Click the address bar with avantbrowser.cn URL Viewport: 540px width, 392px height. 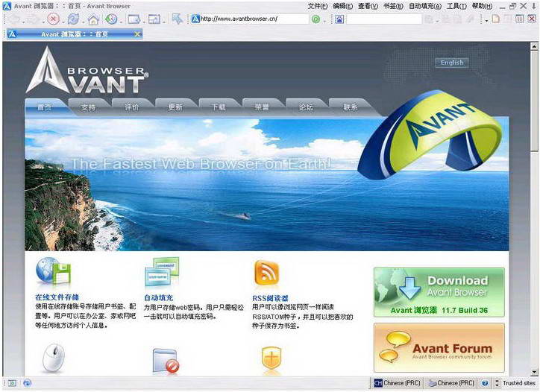point(250,19)
